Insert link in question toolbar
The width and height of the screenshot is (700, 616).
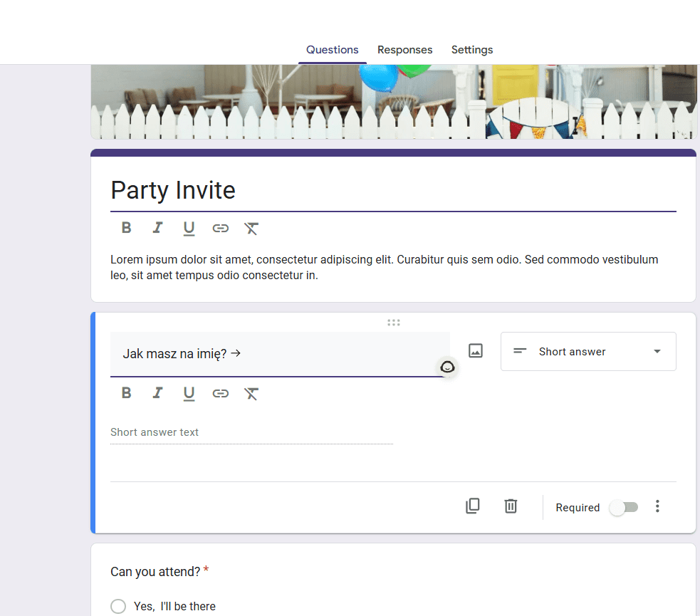coord(220,393)
